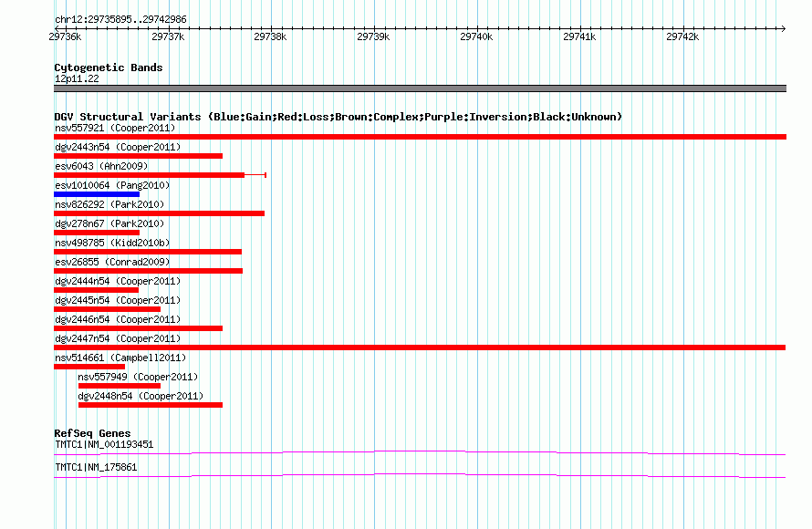812x529 pixels.
Task: Click the TMTC1|NM_001193451 gene label
Action: point(104,444)
